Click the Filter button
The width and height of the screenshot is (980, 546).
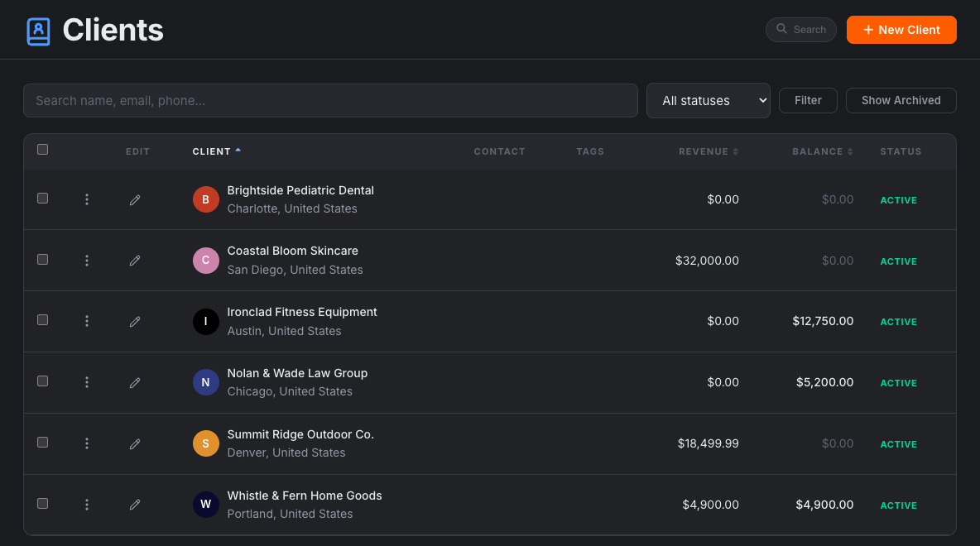[x=808, y=101]
